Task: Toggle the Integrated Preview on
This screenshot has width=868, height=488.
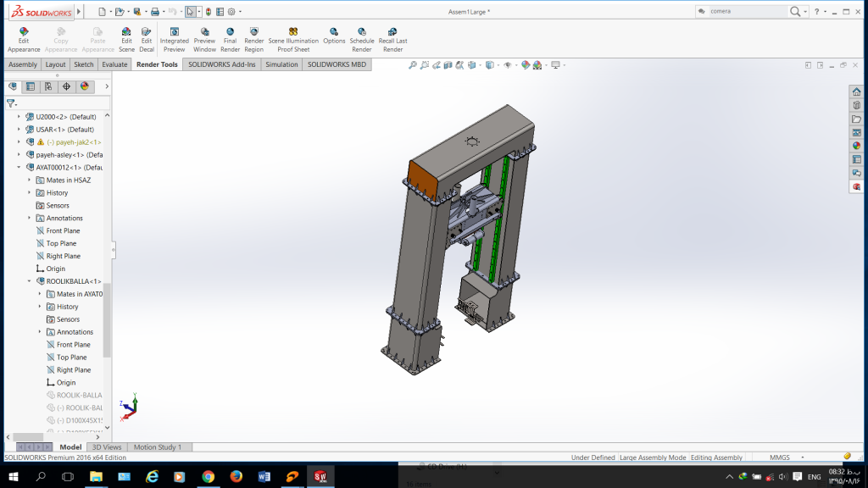Action: [x=174, y=39]
